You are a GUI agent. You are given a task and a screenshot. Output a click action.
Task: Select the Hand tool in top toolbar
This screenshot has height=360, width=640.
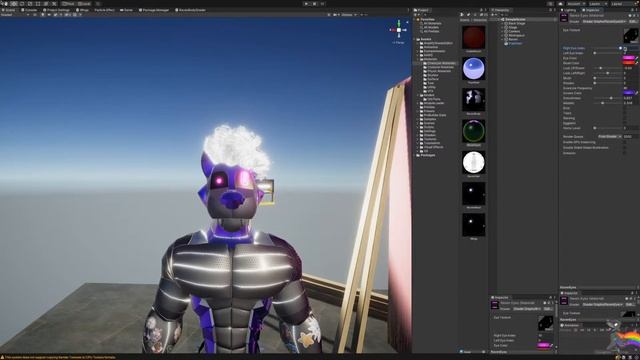point(5,4)
